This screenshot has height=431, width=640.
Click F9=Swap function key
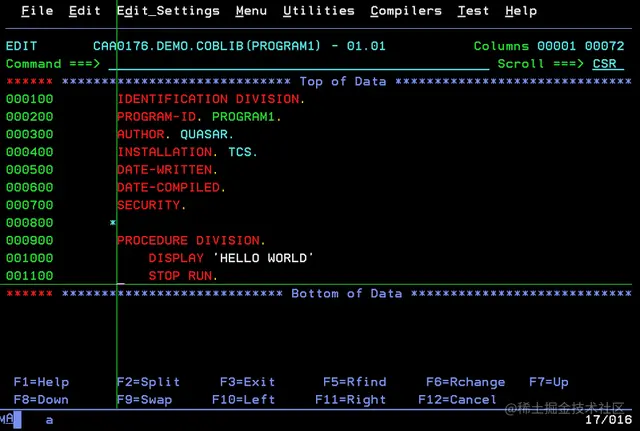144,400
